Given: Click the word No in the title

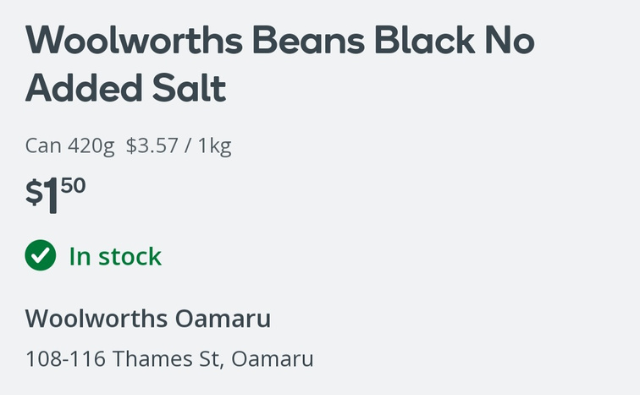Looking at the screenshot, I should tap(510, 40).
